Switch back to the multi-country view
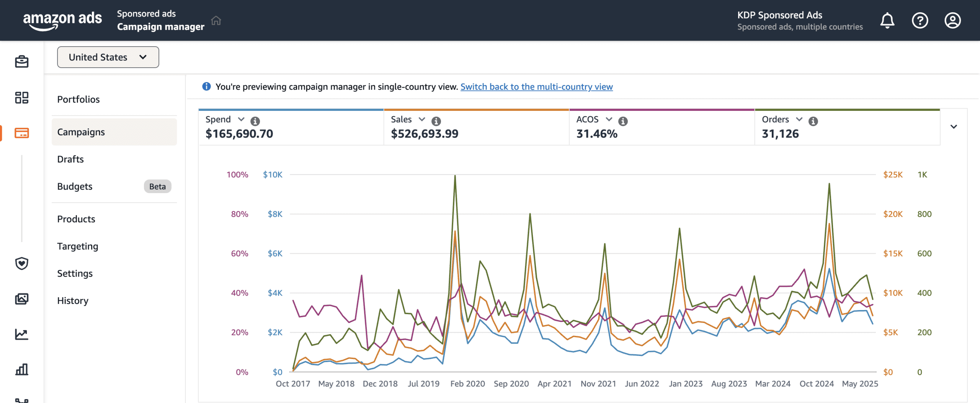The height and width of the screenshot is (403, 980). tap(536, 87)
